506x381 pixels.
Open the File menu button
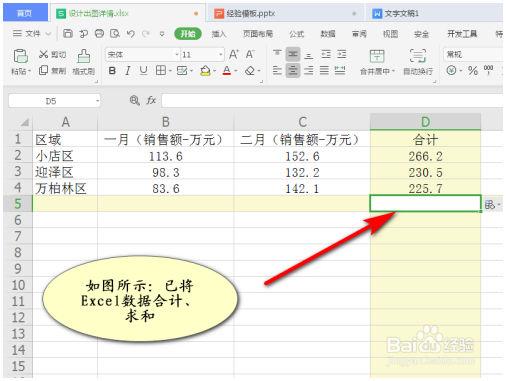[x=32, y=33]
